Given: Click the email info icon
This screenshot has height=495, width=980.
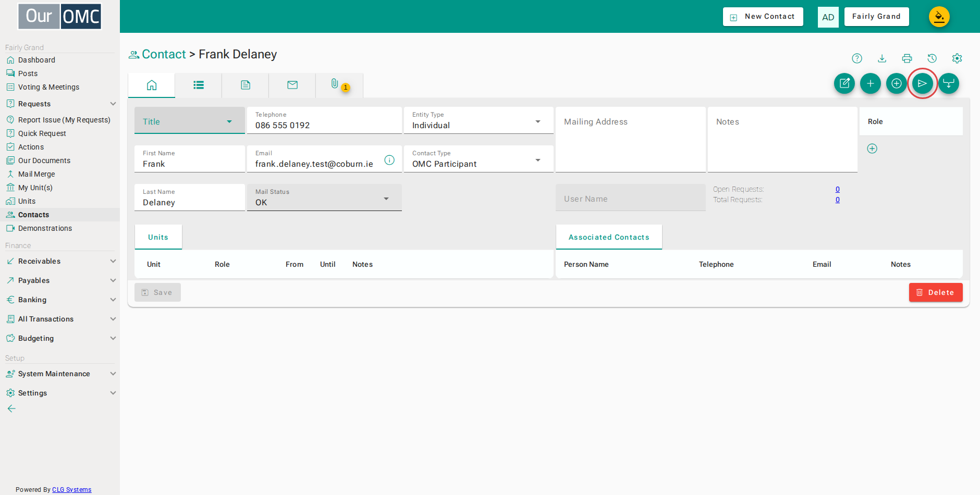Looking at the screenshot, I should coord(389,160).
